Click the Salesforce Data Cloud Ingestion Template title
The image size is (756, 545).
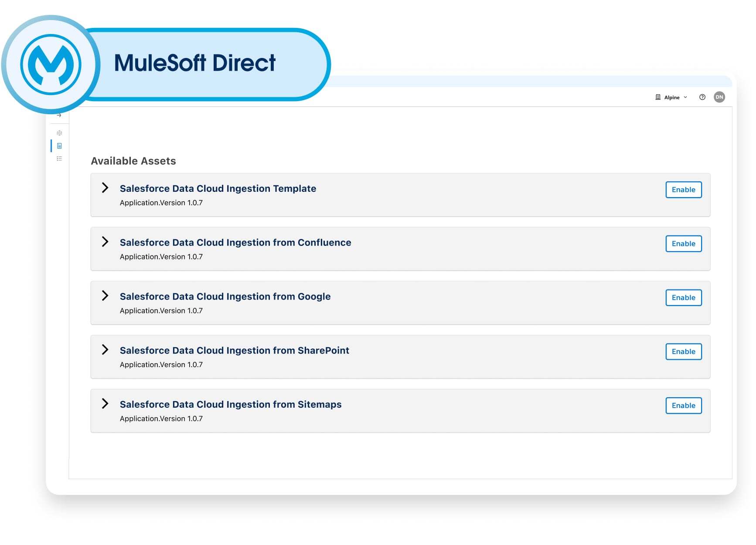(218, 189)
